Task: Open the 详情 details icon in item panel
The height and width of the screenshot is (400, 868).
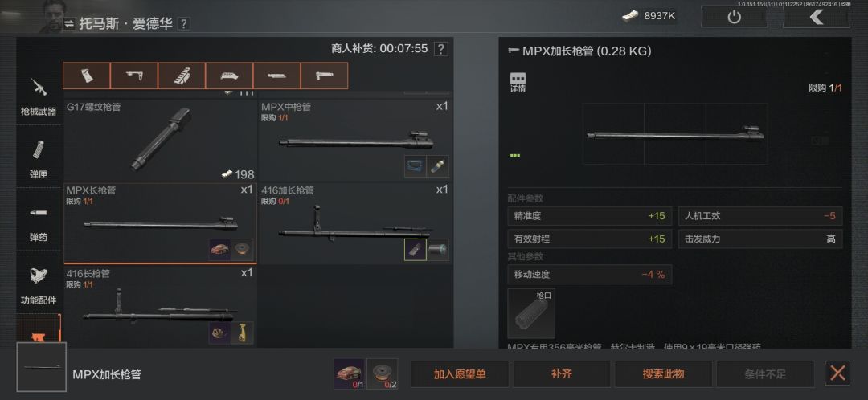Action: (x=518, y=82)
